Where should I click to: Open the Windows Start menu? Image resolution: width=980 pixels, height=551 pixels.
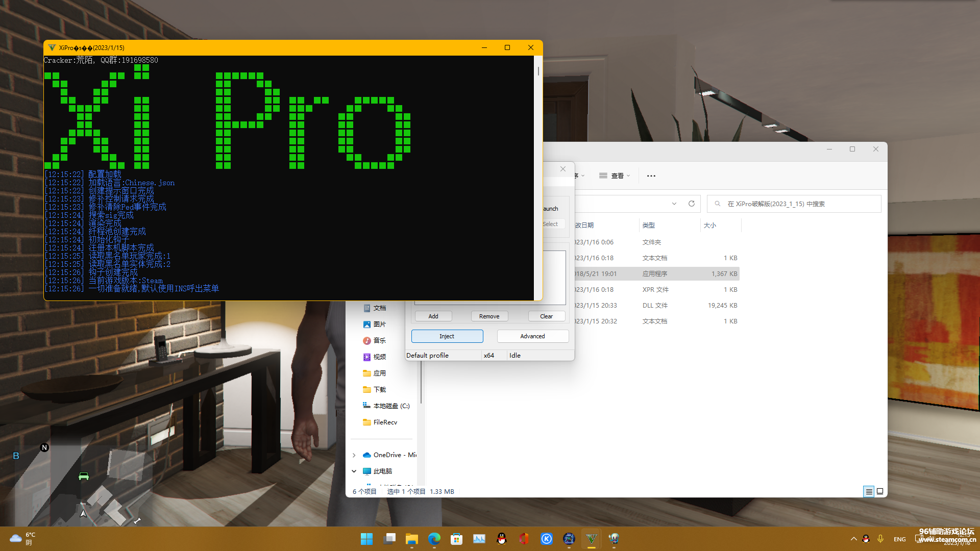click(366, 539)
